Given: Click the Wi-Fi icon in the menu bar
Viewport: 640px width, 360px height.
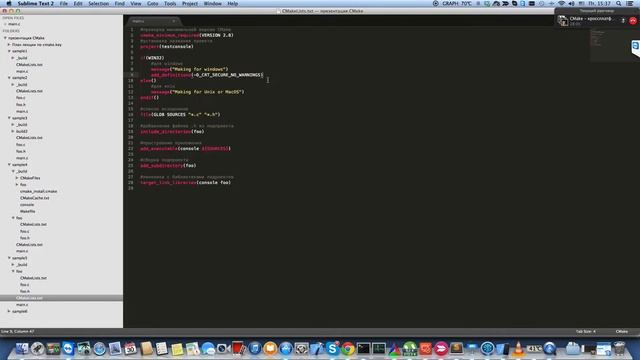Looking at the screenshot, I should 562,3.
